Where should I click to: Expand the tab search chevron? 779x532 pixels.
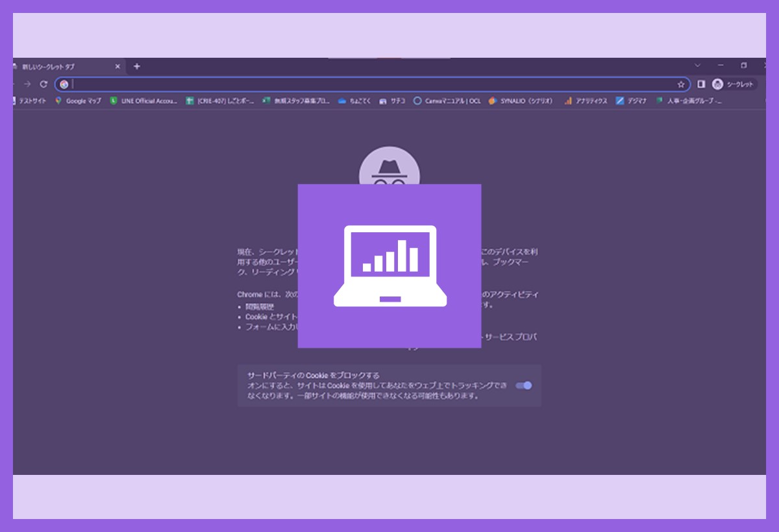(698, 66)
